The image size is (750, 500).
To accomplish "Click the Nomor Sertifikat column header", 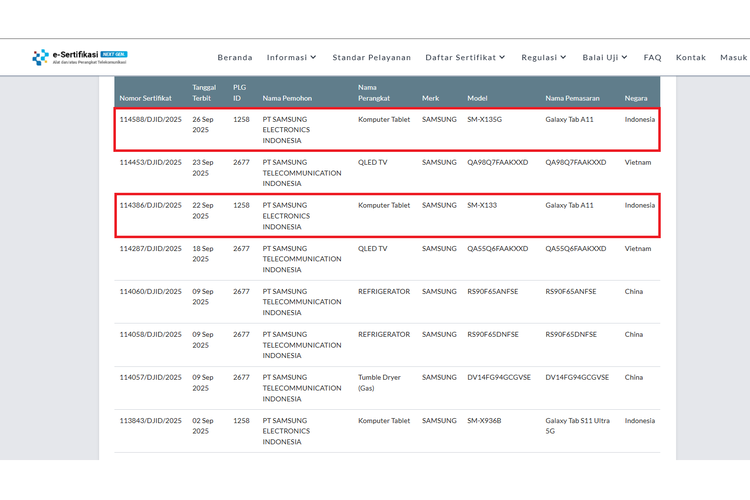I will pyautogui.click(x=145, y=98).
